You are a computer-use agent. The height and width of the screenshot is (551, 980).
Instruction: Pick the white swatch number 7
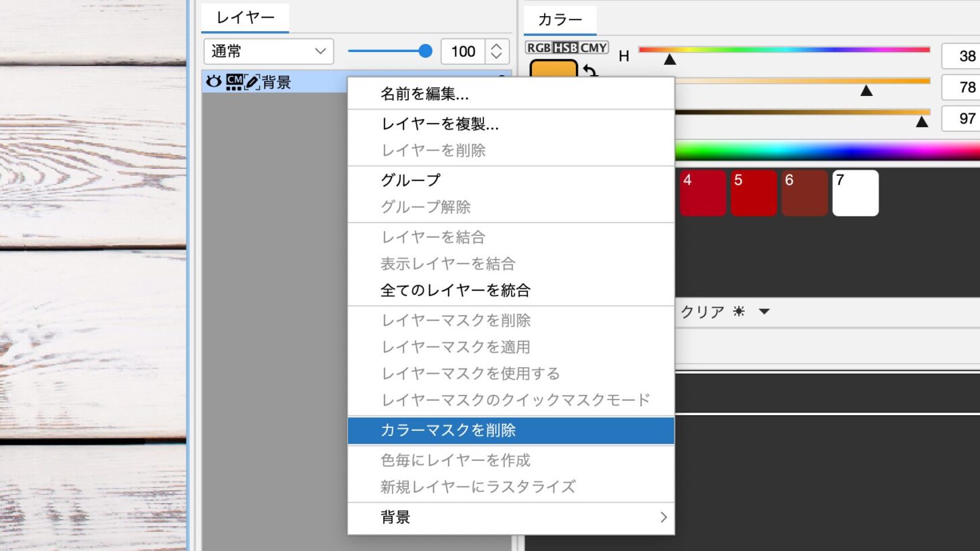(x=855, y=193)
